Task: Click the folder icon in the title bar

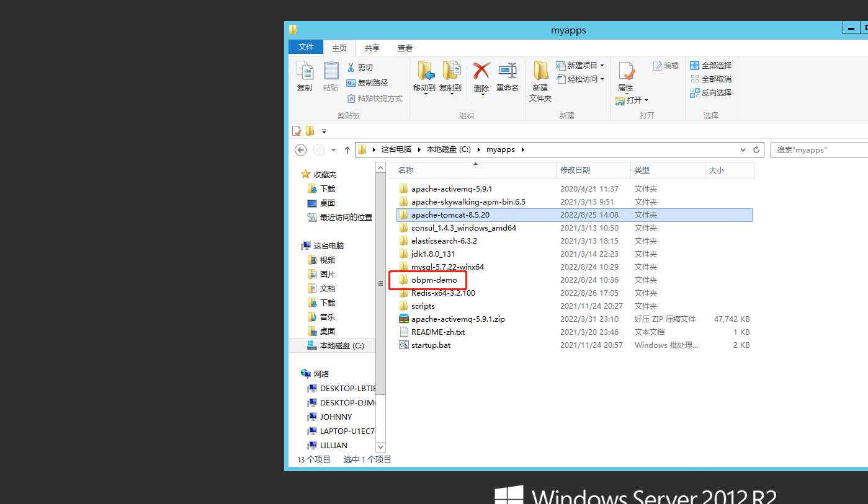Action: click(x=293, y=30)
